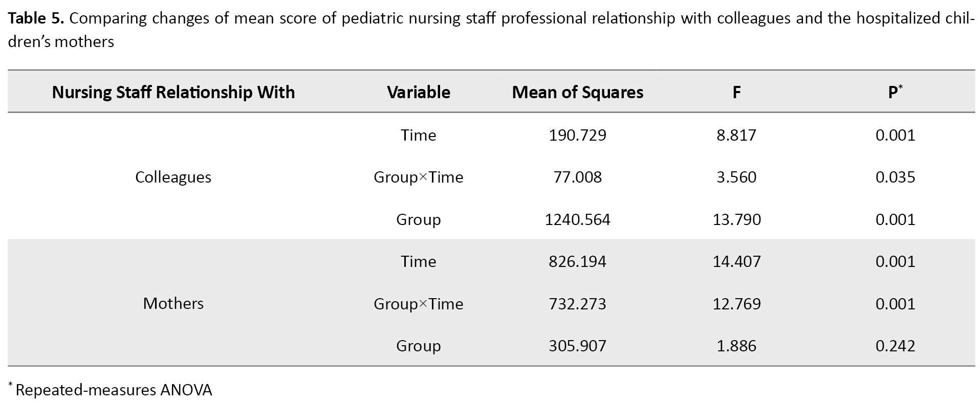Screen dimensions: 980x403
Task: Click the P column header
Action: point(895,93)
